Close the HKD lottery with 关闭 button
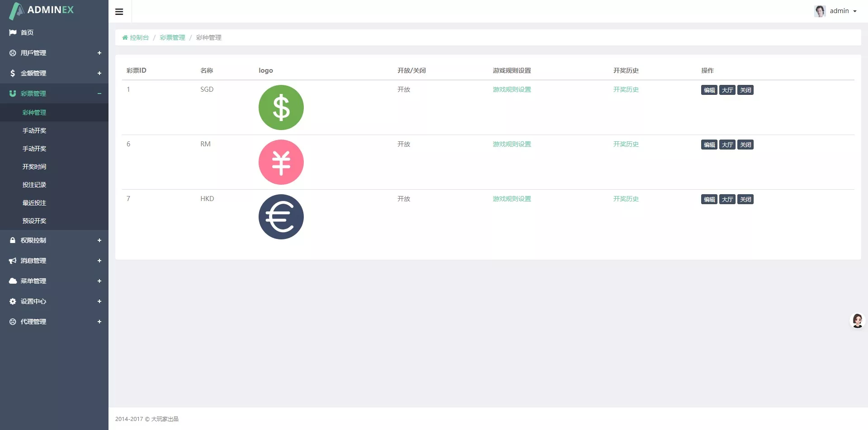This screenshot has width=868, height=430. (x=745, y=200)
